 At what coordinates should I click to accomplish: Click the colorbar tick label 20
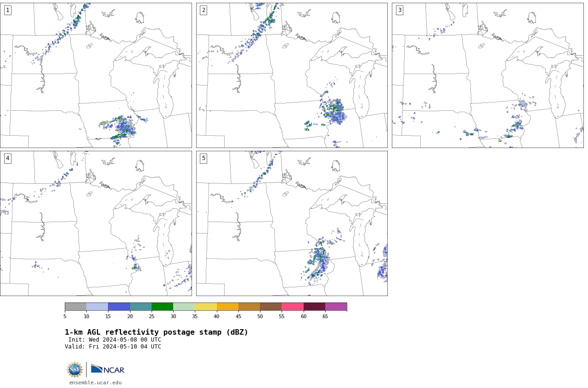[x=130, y=316]
